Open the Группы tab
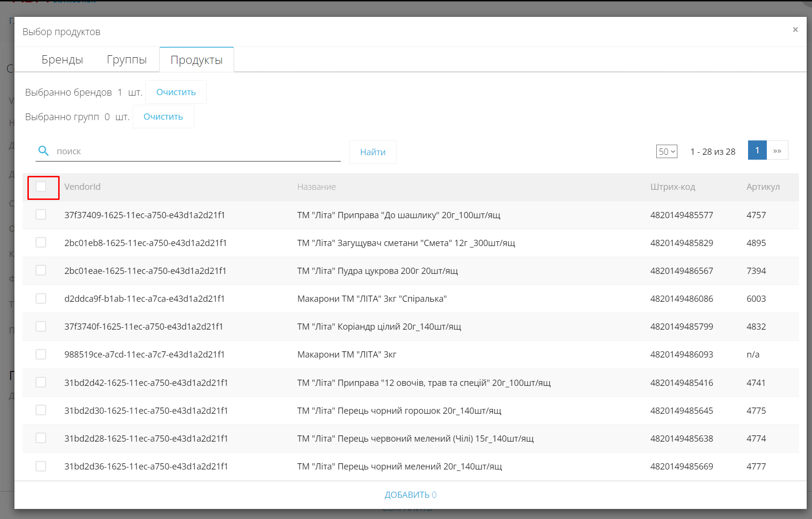812x519 pixels. tap(127, 60)
